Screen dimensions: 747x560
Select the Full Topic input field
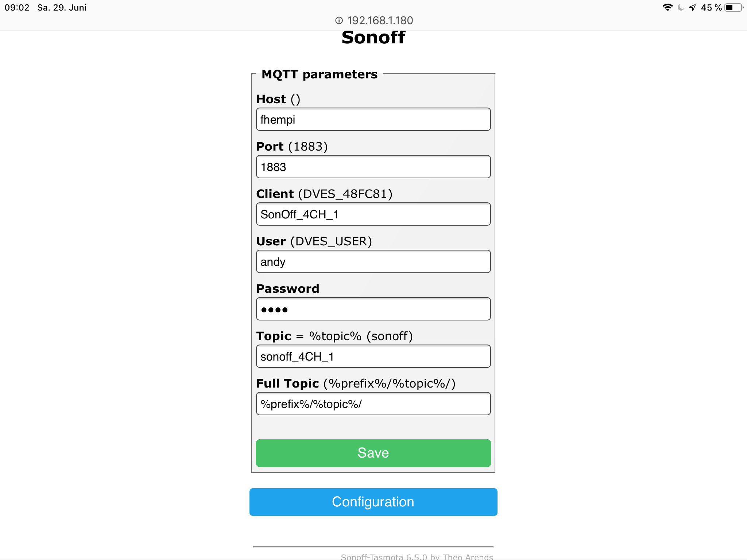pyautogui.click(x=373, y=404)
